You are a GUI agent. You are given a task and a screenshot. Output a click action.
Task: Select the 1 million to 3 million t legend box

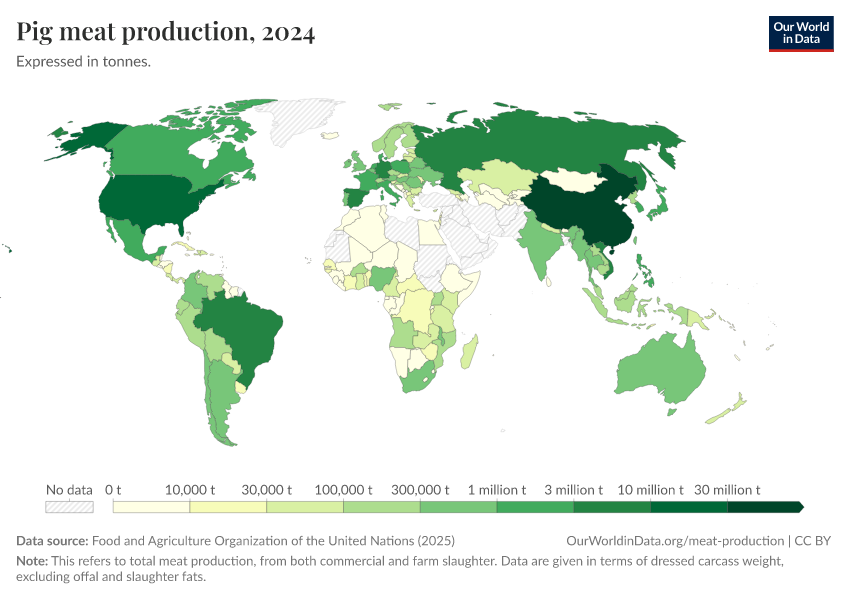535,507
